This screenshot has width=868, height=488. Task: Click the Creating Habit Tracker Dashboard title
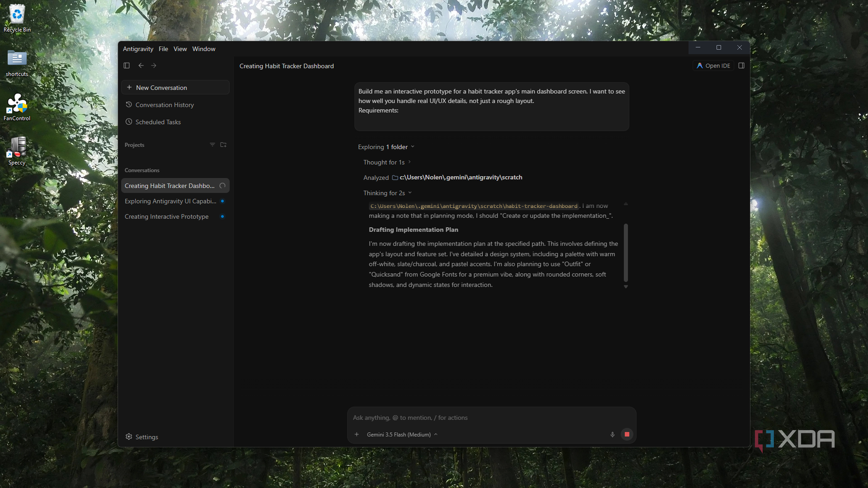pos(287,66)
